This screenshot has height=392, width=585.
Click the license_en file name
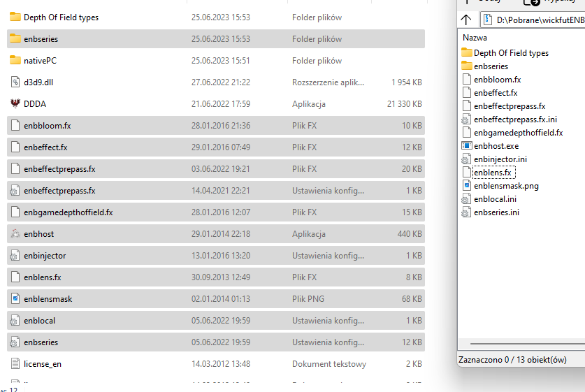43,363
